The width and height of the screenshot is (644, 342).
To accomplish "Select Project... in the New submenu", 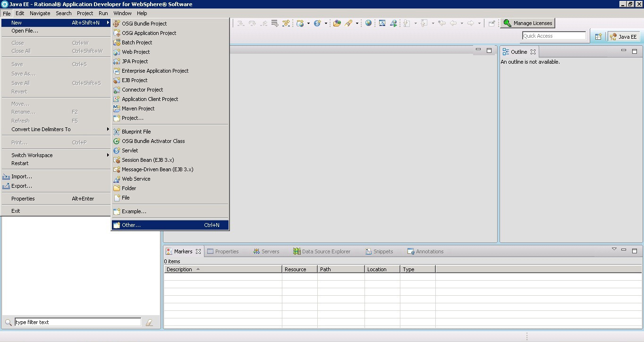I will [x=170, y=118].
